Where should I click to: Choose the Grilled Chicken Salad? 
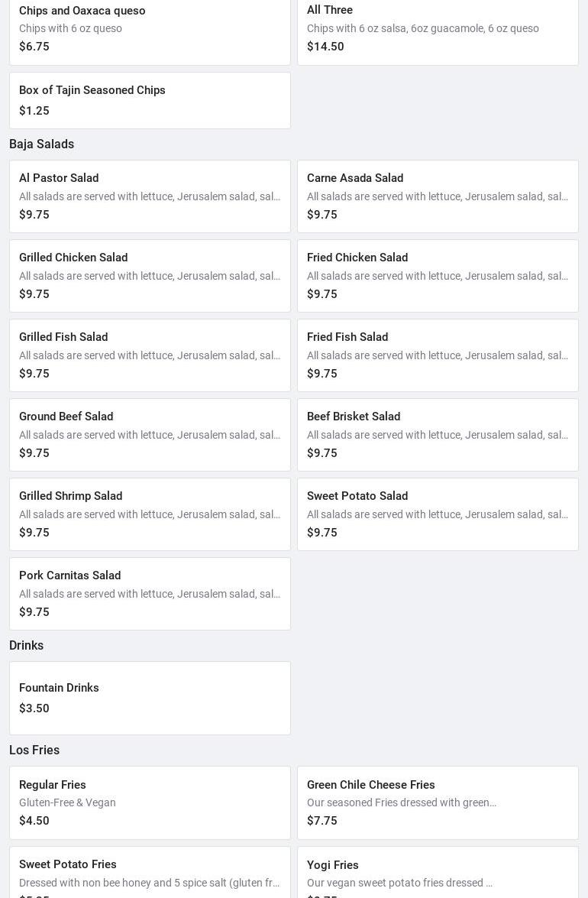click(150, 276)
